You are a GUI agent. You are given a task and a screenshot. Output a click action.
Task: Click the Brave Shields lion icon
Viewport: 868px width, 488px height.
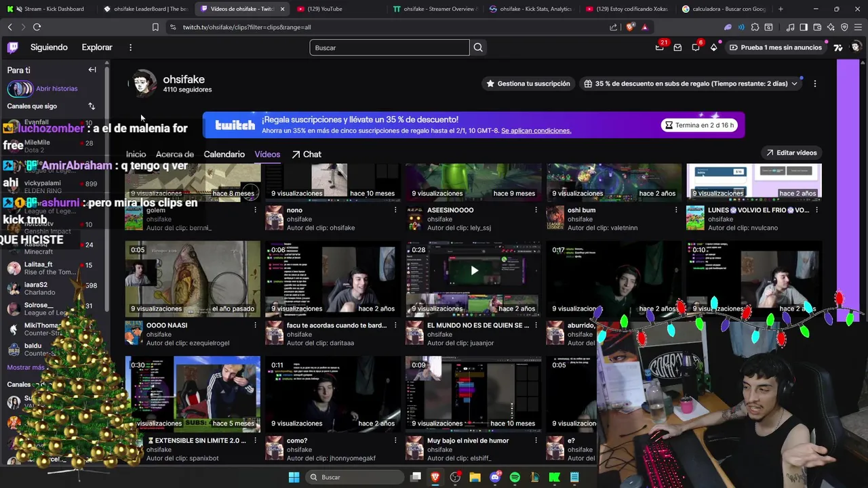click(x=631, y=27)
